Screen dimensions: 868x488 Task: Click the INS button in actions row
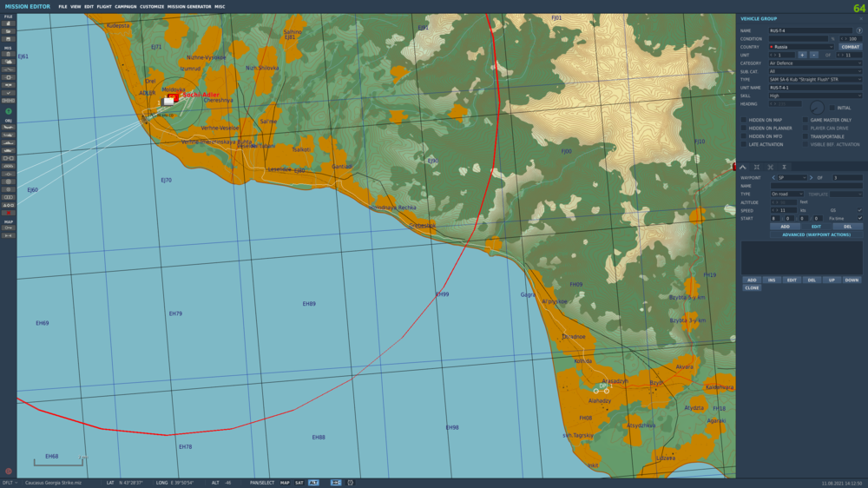(x=772, y=280)
